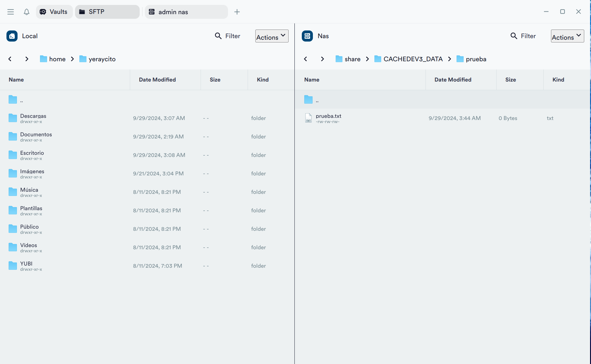
Task: Select the Descargas folder row
Action: [33, 118]
